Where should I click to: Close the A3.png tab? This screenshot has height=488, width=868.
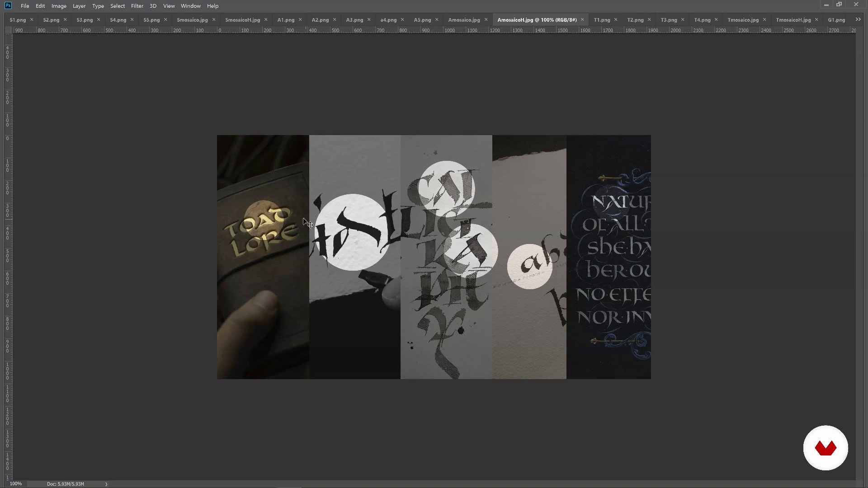click(x=369, y=19)
